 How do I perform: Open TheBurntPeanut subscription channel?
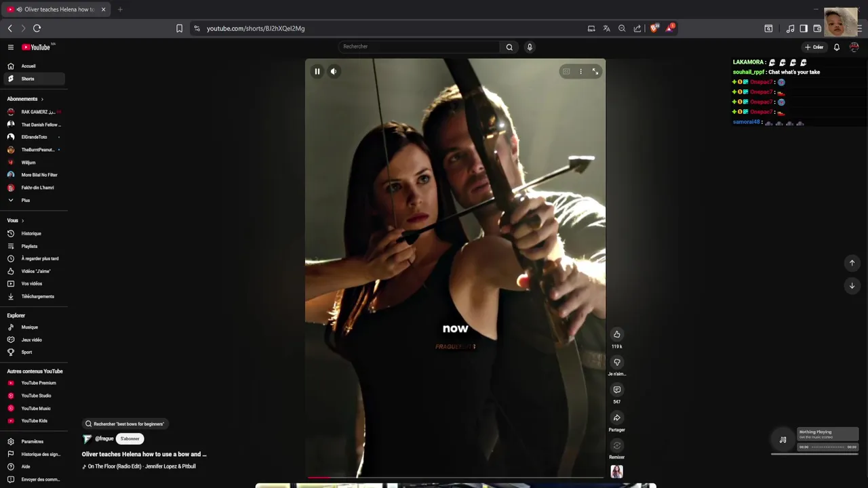[x=34, y=150]
